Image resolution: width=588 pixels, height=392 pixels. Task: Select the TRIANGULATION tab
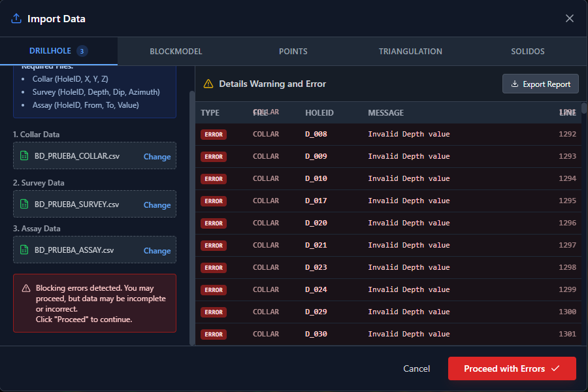click(410, 52)
